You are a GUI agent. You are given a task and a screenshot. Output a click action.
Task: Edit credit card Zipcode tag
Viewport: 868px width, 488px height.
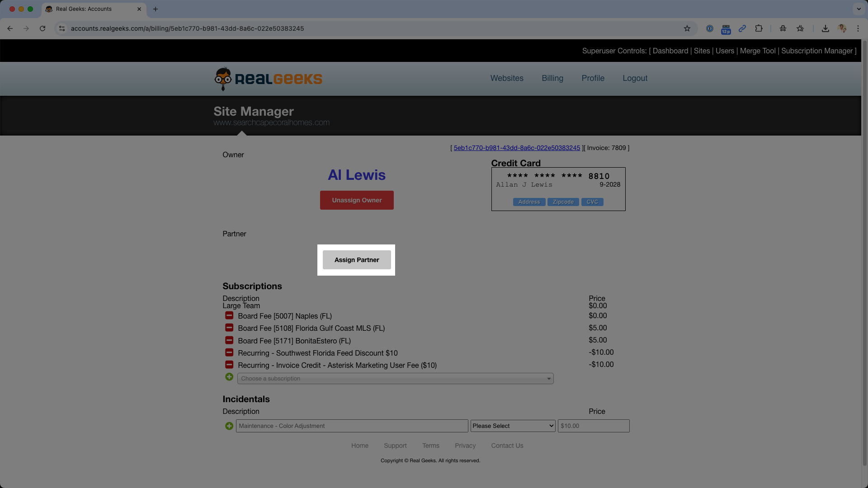[563, 202]
